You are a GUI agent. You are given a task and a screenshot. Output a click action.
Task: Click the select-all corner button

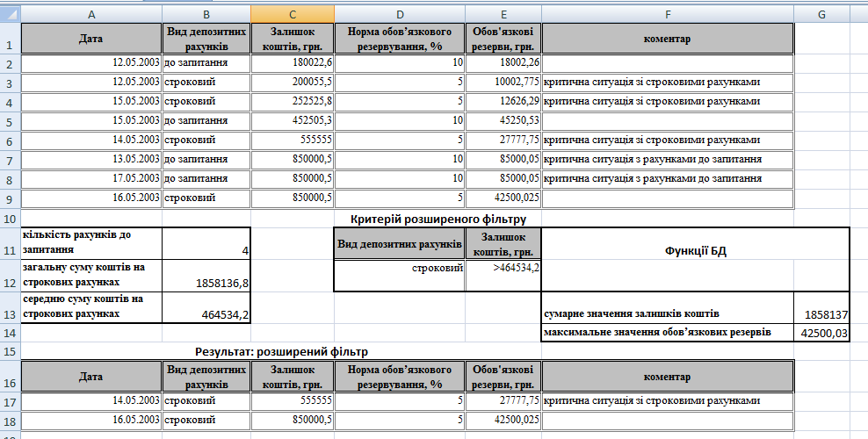10,14
